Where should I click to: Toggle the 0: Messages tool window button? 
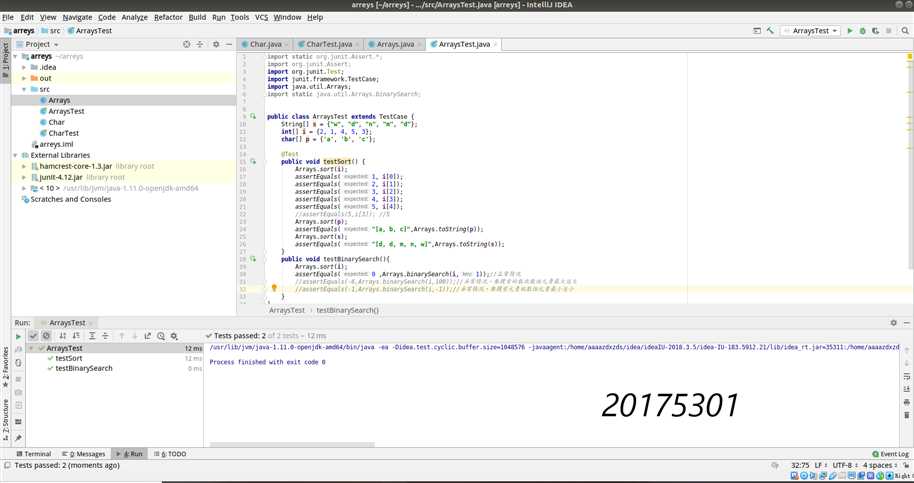coord(83,454)
